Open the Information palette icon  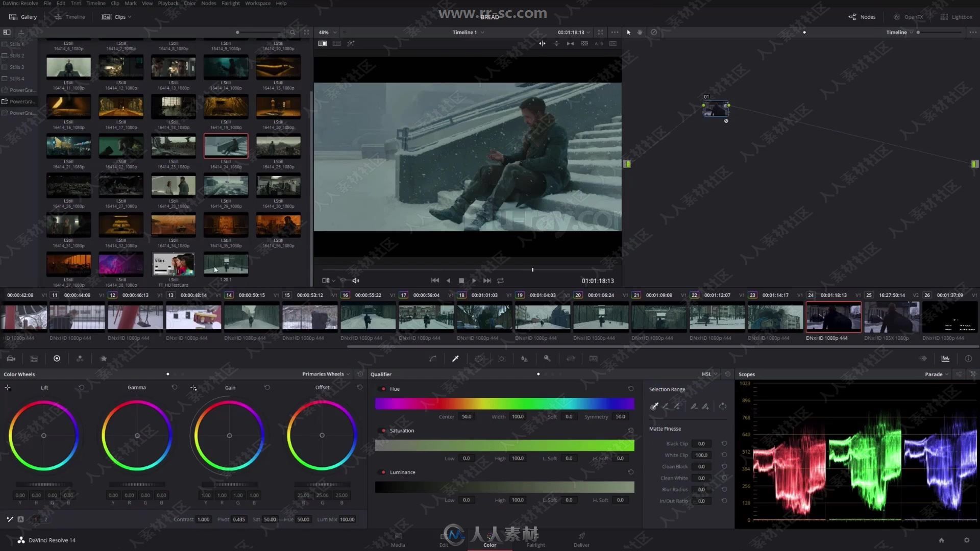[968, 359]
